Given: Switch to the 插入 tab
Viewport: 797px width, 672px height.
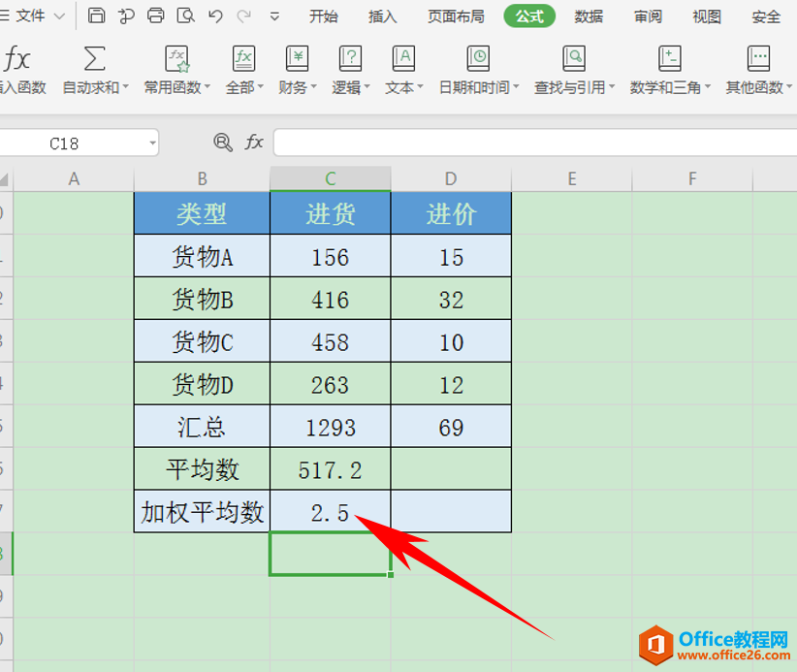Looking at the screenshot, I should [382, 16].
